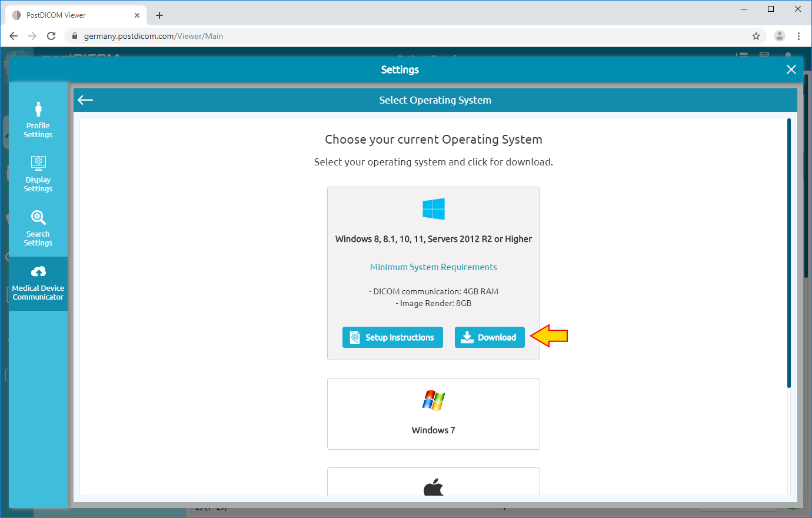Click the Windows 10 logo icon
The image size is (812, 518).
click(434, 209)
